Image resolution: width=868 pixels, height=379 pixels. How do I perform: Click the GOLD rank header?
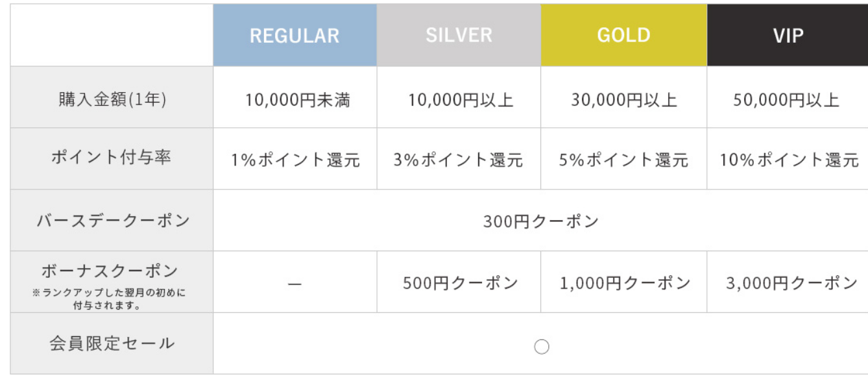point(623,36)
